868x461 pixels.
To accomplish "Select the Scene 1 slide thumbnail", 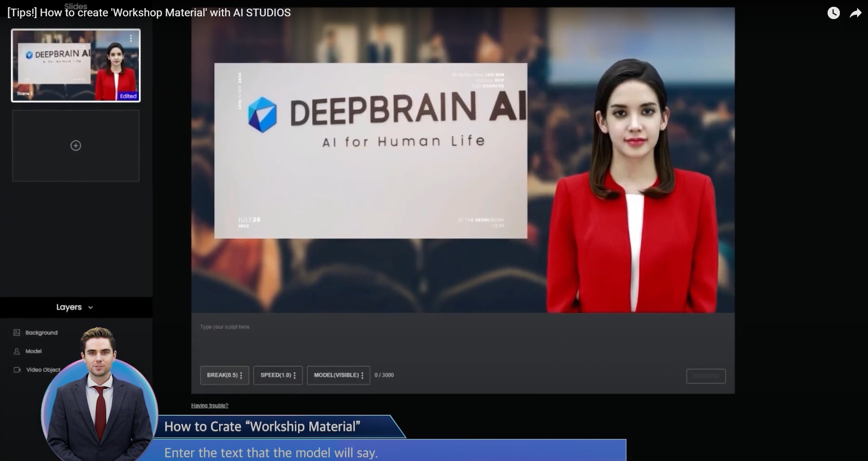I will click(76, 65).
